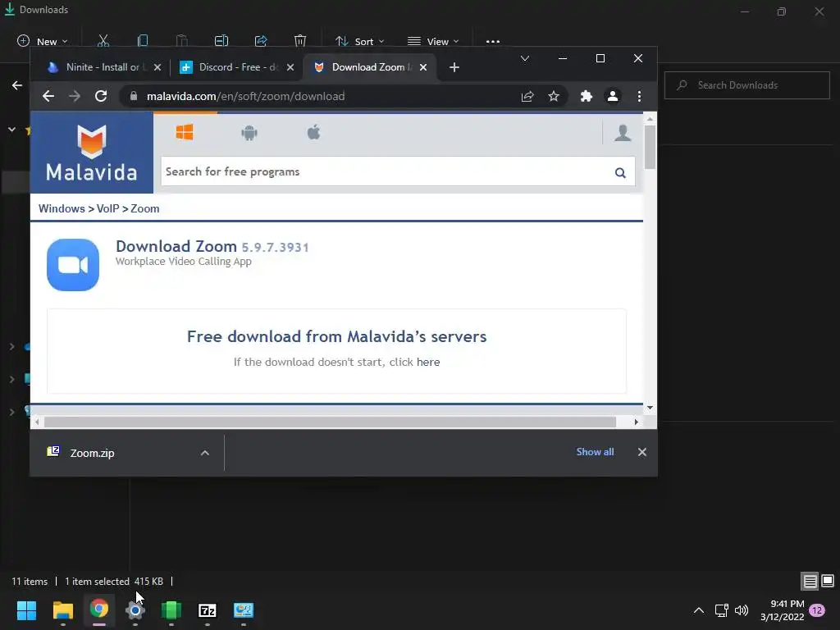Viewport: 840px width, 630px height.
Task: Collapse Quick access chevron in Explorer sidebar
Action: (x=11, y=130)
